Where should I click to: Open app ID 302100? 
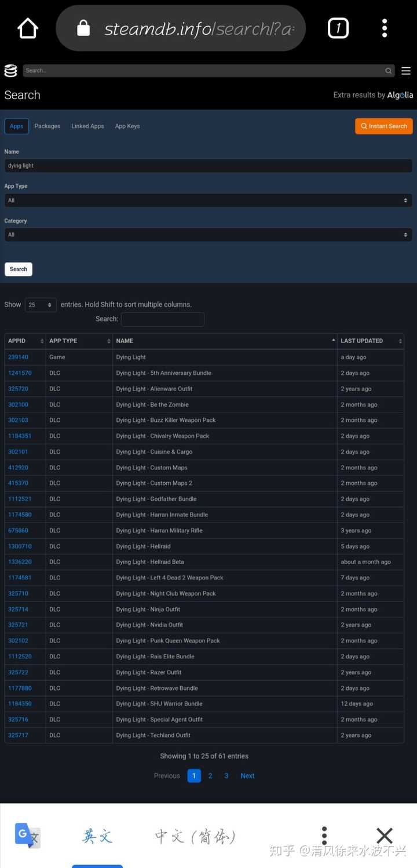[x=19, y=404]
